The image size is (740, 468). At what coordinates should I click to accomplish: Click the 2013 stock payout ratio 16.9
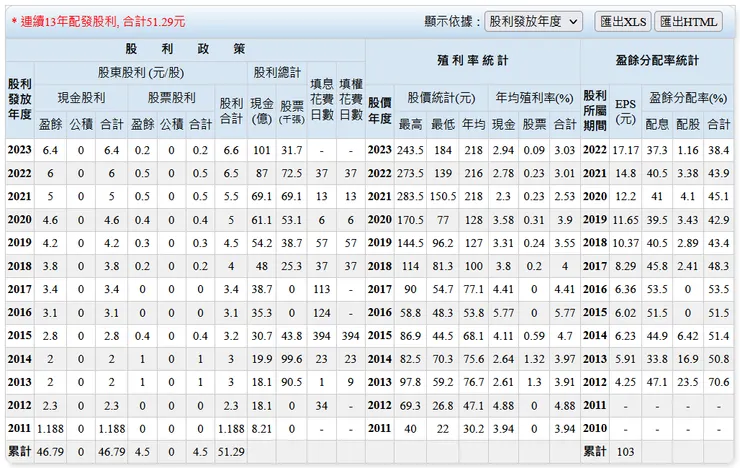(x=688, y=359)
